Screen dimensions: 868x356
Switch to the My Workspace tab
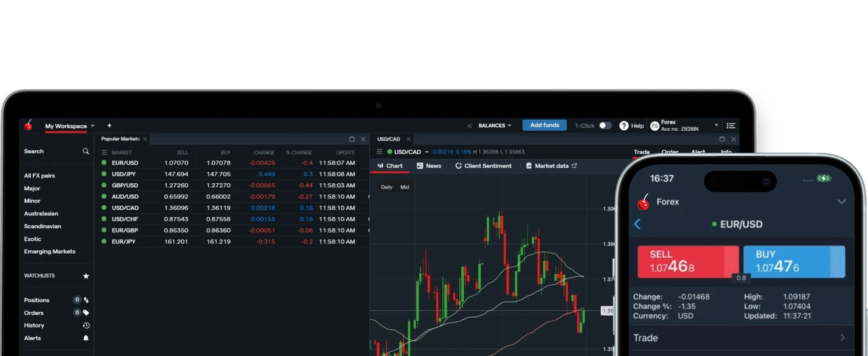(x=66, y=126)
